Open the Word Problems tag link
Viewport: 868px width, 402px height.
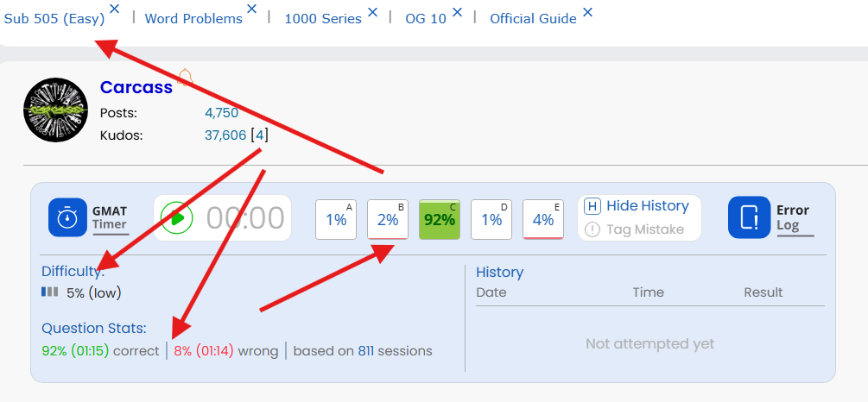193,18
